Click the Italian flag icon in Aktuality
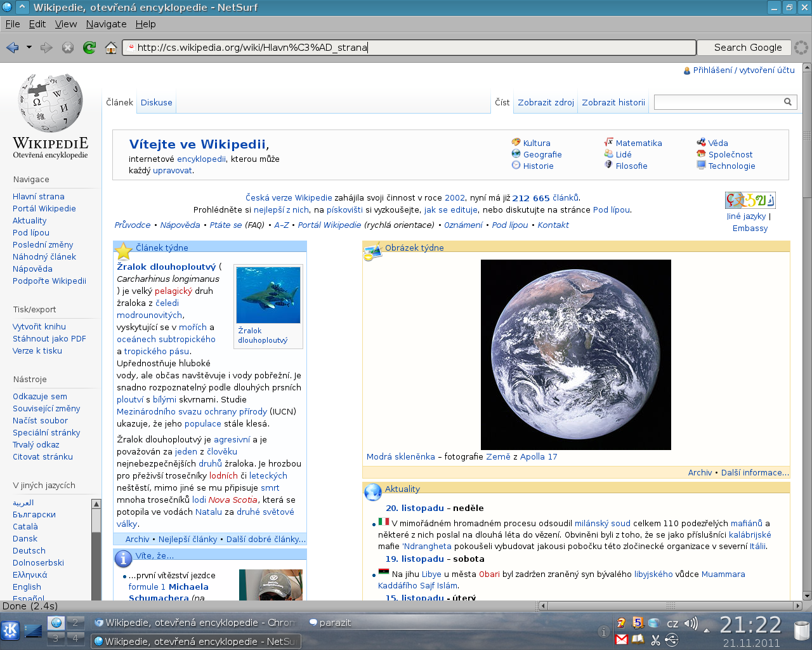The width and height of the screenshot is (812, 650). click(x=384, y=521)
